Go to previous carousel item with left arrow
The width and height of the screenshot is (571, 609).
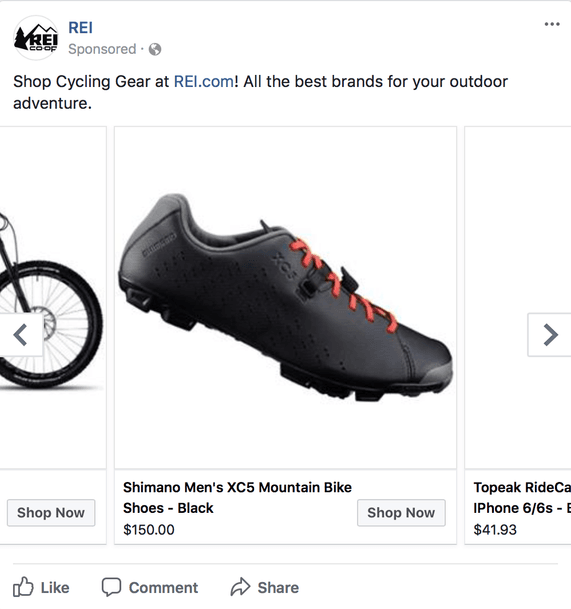point(21,335)
